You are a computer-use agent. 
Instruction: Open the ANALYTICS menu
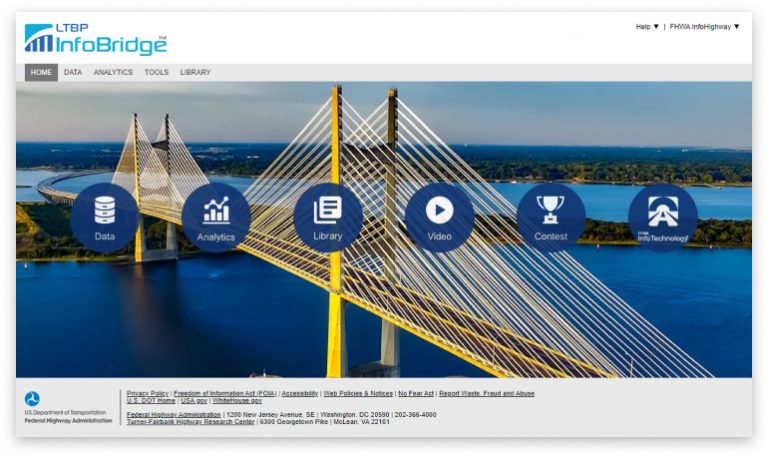pos(113,72)
